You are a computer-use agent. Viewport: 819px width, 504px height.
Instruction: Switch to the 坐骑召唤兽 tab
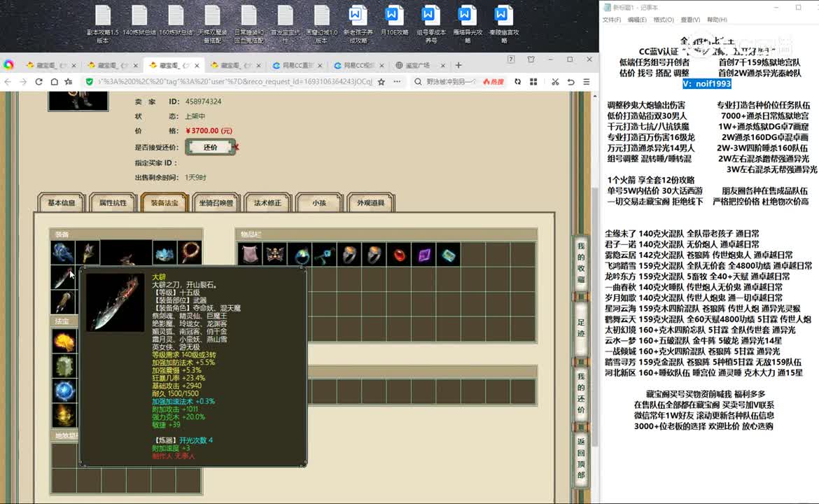point(216,202)
